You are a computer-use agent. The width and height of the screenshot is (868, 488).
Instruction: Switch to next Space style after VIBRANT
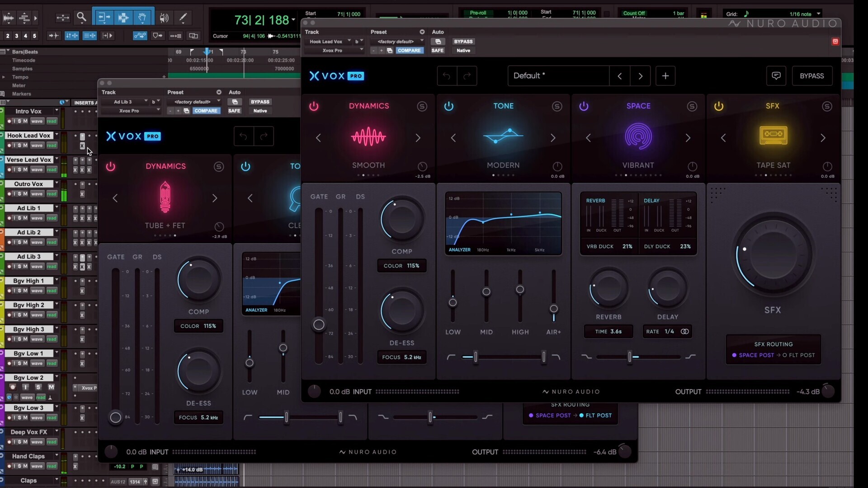pyautogui.click(x=688, y=138)
